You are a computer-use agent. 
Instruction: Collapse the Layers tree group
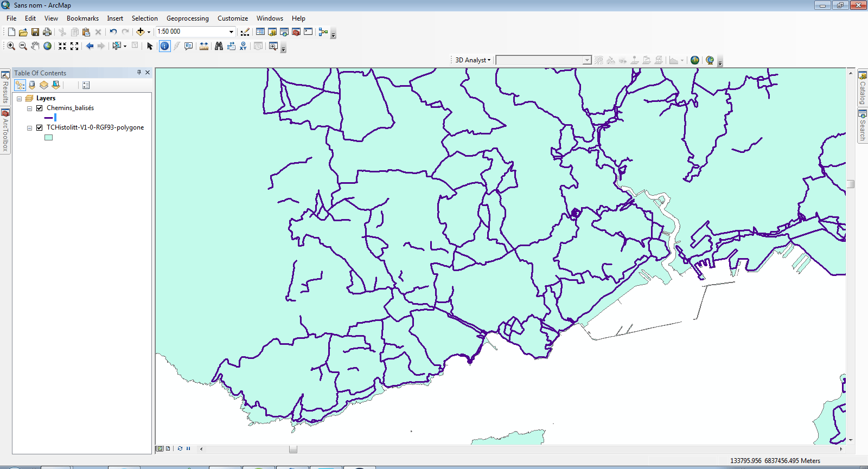click(x=19, y=99)
